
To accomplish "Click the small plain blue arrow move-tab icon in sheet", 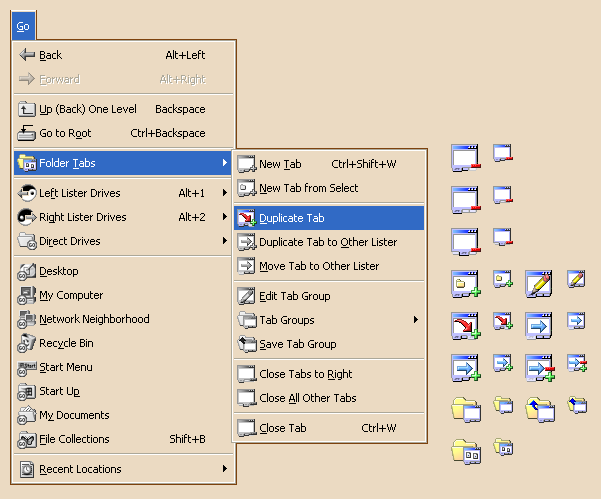I will pyautogui.click(x=576, y=321).
